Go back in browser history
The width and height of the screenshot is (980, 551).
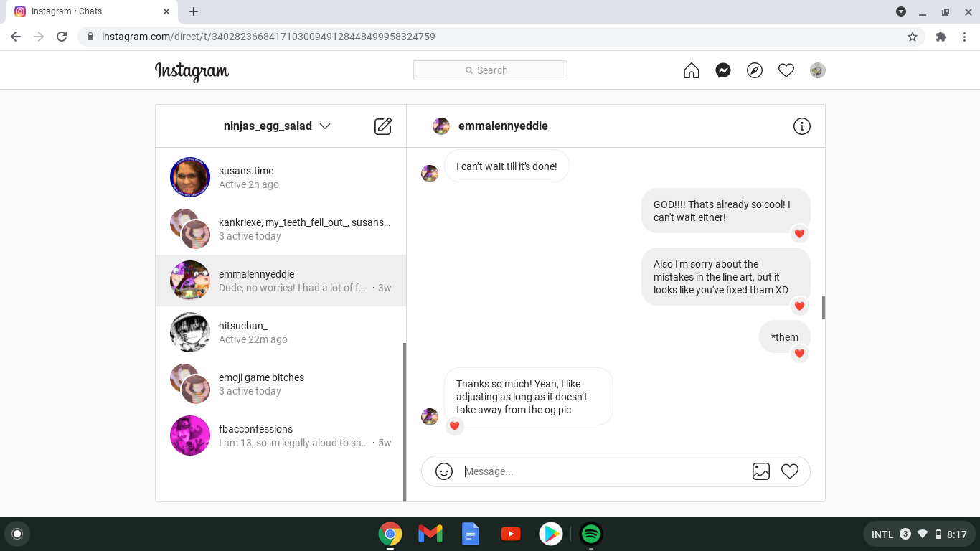point(16,37)
